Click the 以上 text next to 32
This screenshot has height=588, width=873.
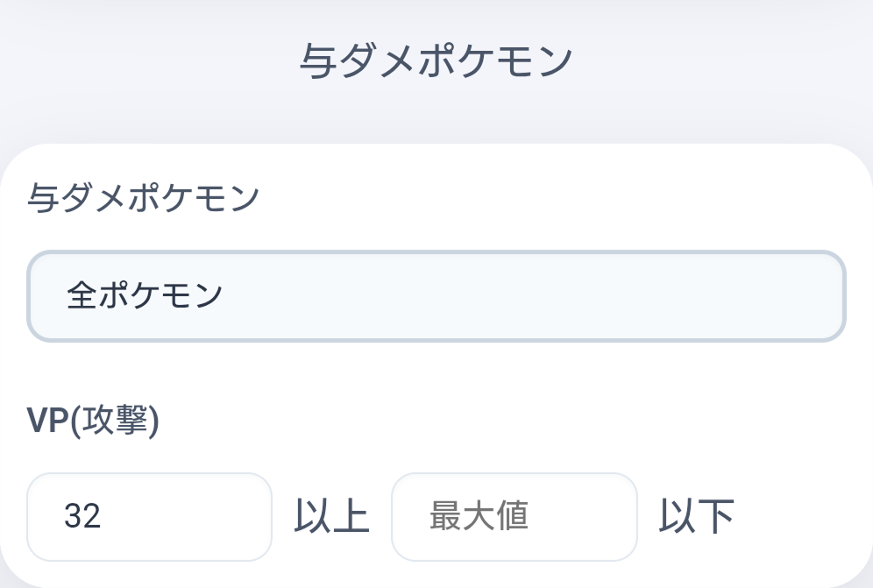pyautogui.click(x=331, y=516)
